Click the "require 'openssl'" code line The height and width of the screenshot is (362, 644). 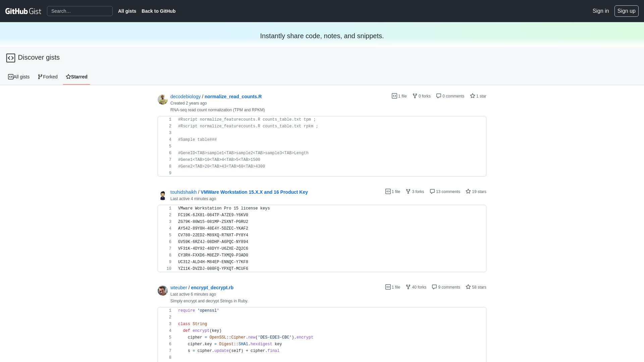[x=199, y=311]
